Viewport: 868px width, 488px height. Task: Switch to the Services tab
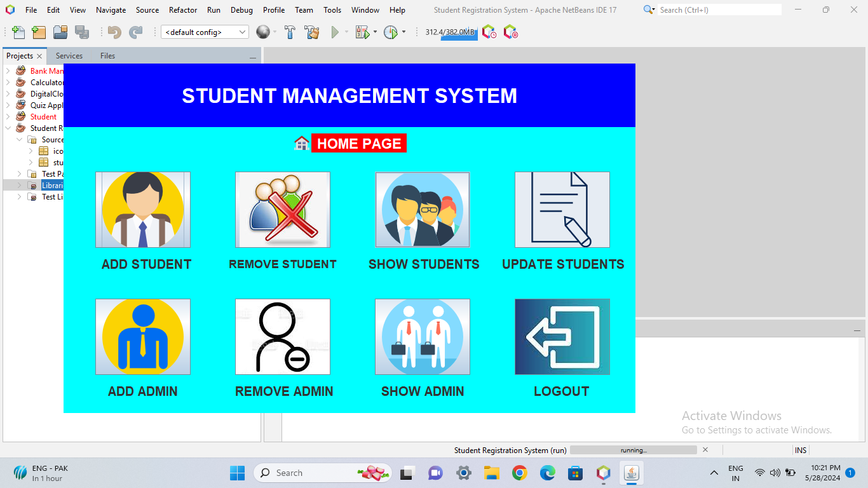(69, 56)
